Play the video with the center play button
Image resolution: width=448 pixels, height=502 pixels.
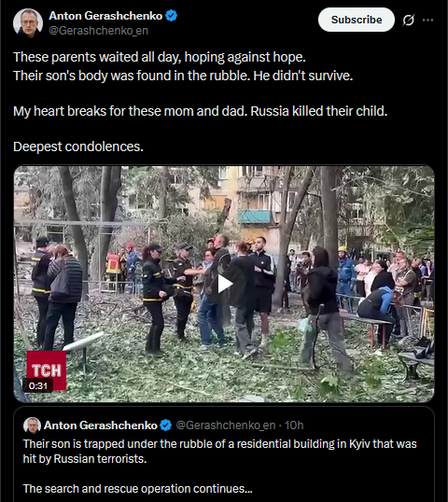pos(224,284)
